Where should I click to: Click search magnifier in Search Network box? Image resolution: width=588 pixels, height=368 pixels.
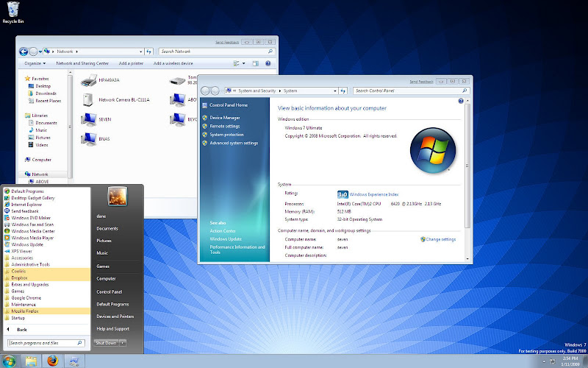coord(270,52)
